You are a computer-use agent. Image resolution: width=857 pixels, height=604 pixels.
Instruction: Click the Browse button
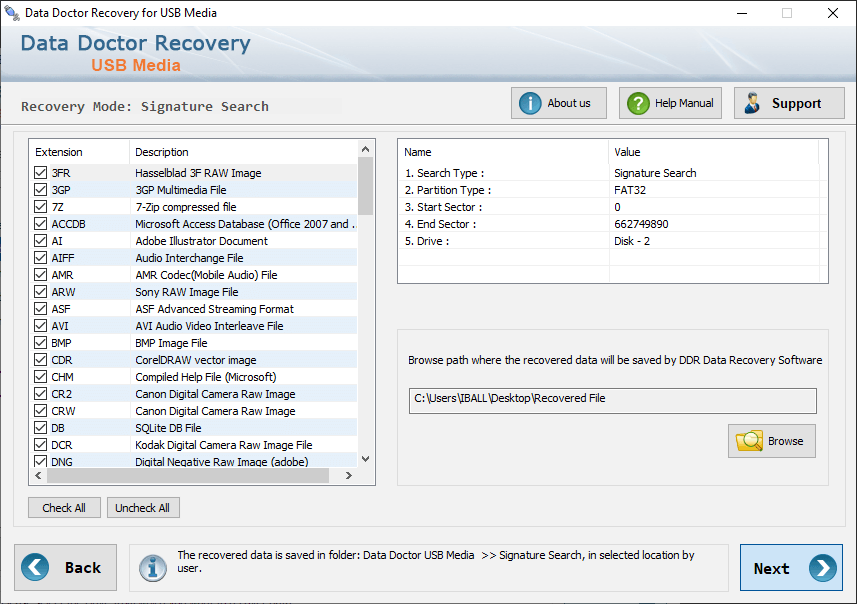(x=772, y=441)
